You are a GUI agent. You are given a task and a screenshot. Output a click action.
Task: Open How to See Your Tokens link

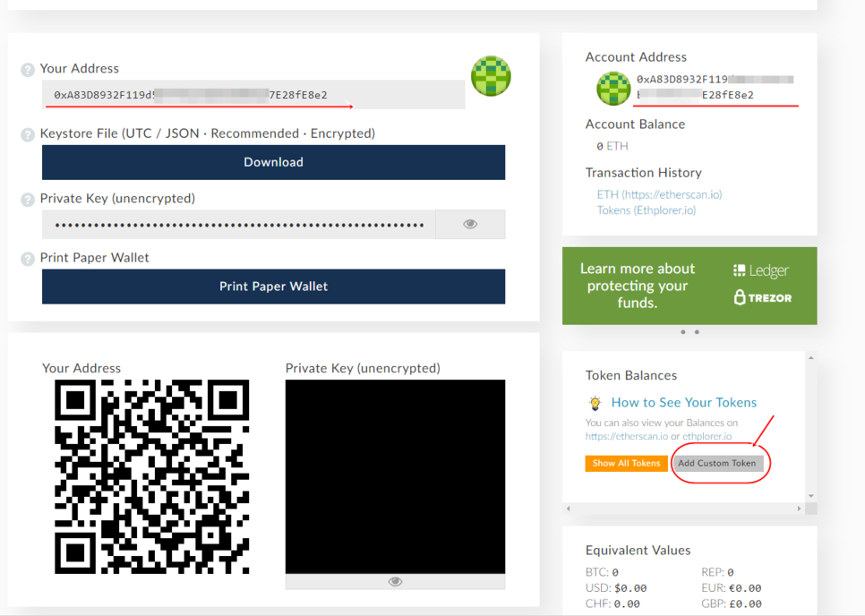(684, 403)
